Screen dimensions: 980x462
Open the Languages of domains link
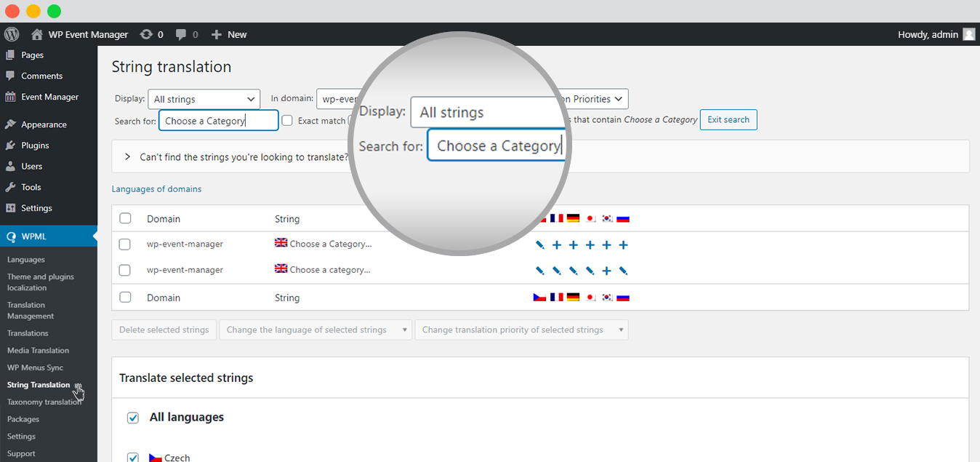click(x=156, y=189)
